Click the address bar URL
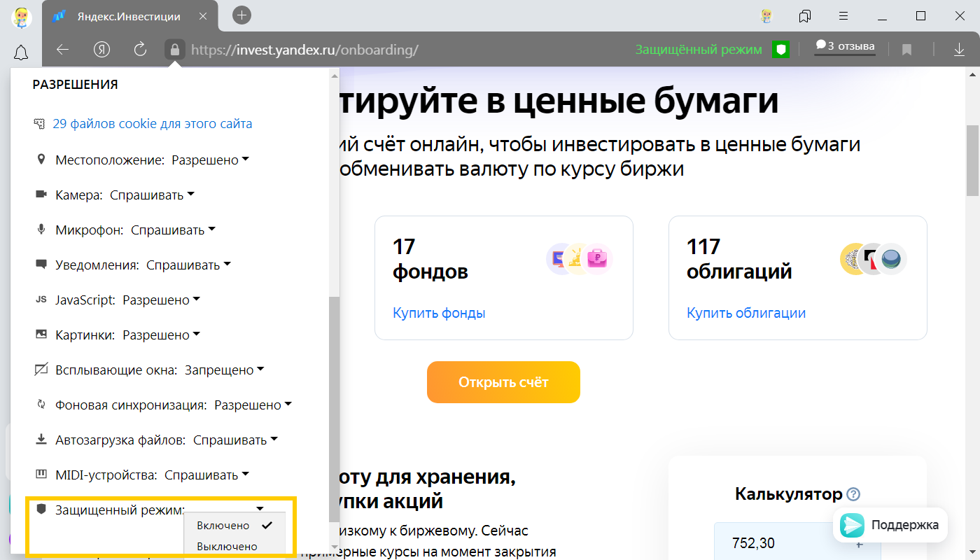 point(304,50)
